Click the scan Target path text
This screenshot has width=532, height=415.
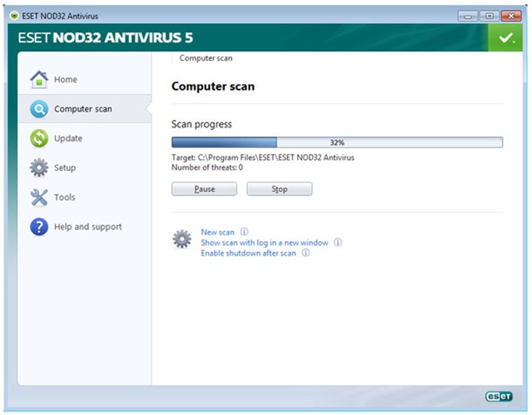point(263,158)
